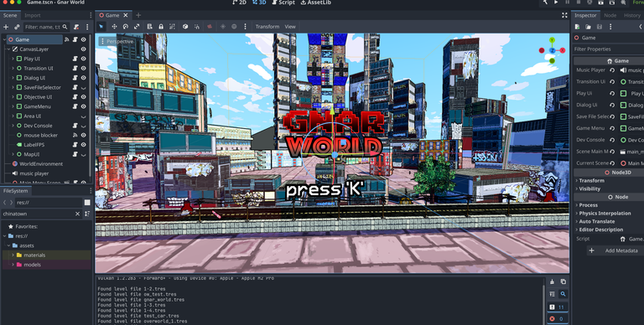
Task: Activate the Move Mode tool
Action: coord(114,27)
